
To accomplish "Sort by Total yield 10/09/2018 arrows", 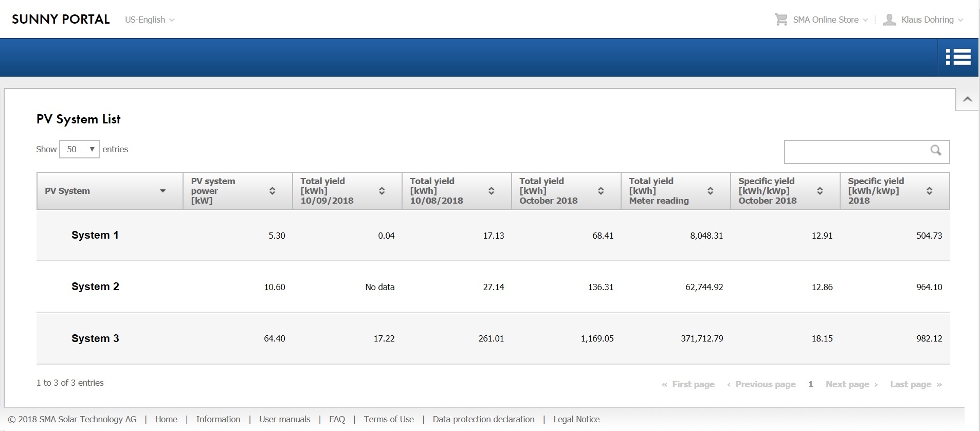I will point(382,191).
